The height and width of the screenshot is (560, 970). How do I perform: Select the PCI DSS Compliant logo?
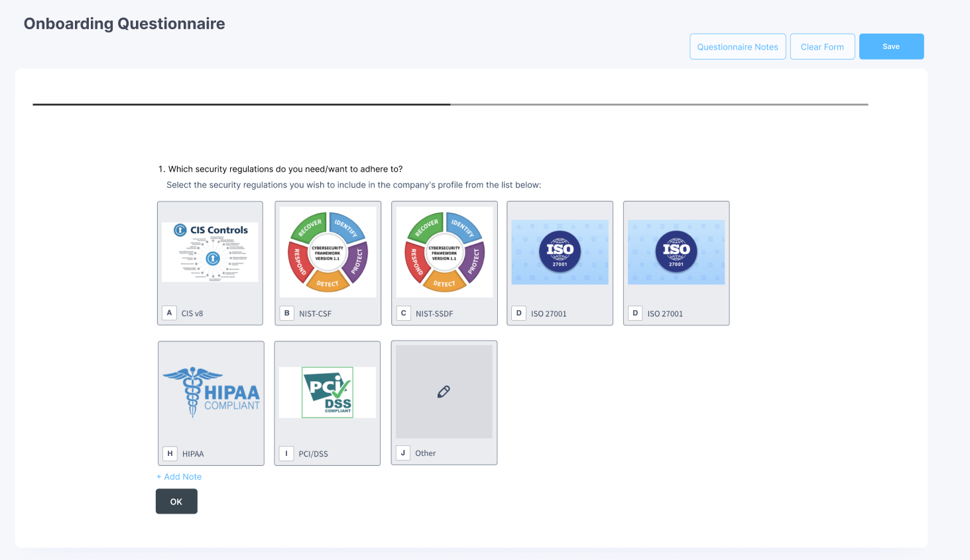[328, 392]
